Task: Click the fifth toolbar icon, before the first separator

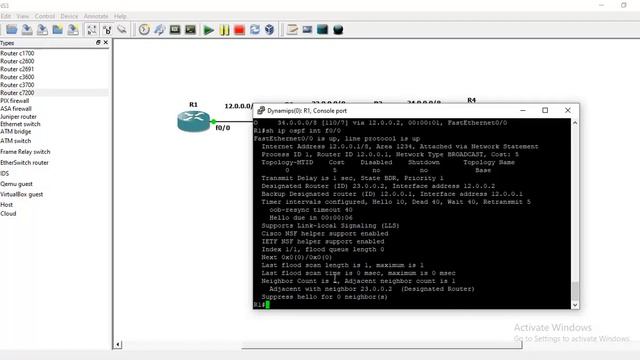Action: (73, 29)
